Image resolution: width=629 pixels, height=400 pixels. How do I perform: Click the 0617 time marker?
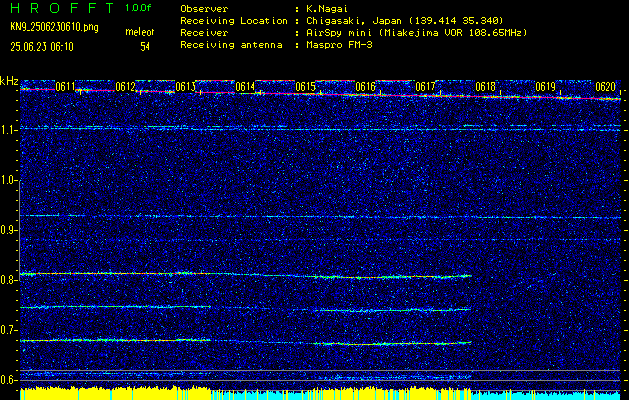pyautogui.click(x=425, y=87)
